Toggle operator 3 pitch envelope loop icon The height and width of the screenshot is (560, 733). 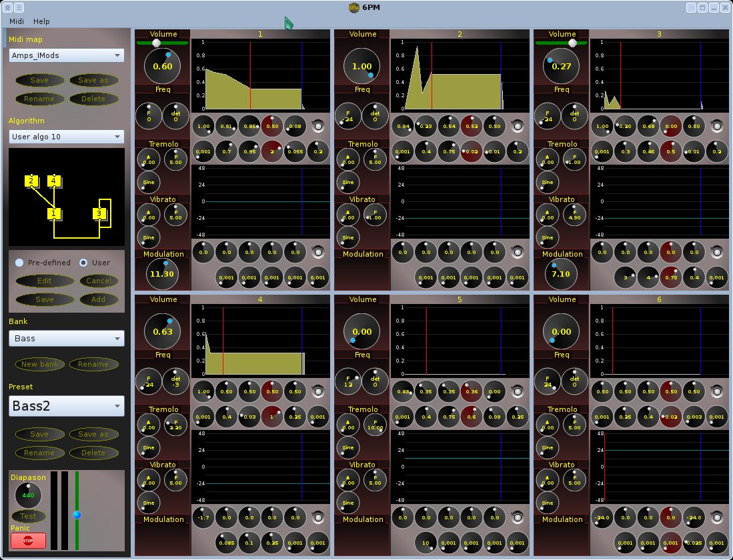[x=716, y=253]
